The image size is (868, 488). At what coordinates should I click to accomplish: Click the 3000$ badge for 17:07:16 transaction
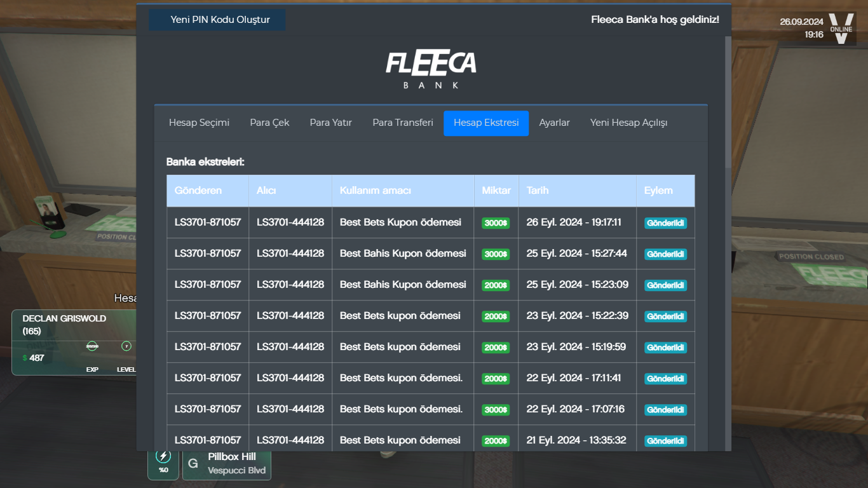(496, 410)
